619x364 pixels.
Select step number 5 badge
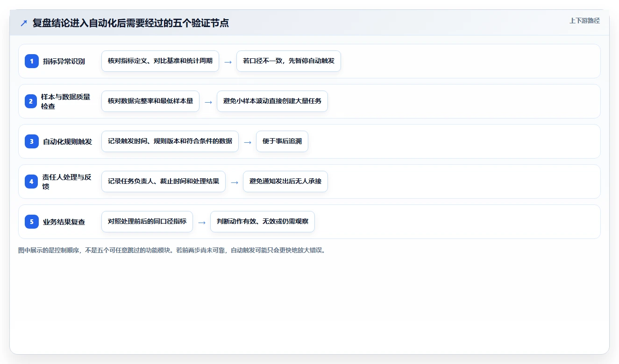point(32,222)
